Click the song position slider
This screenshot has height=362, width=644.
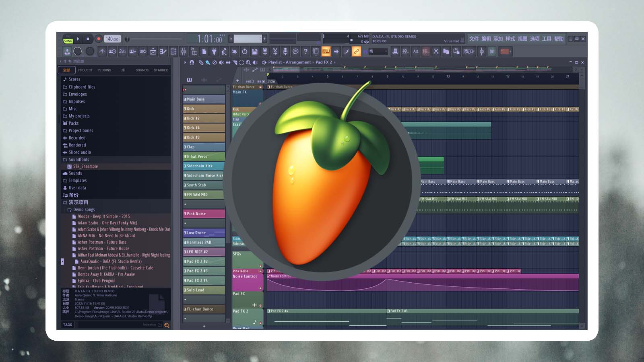[155, 39]
